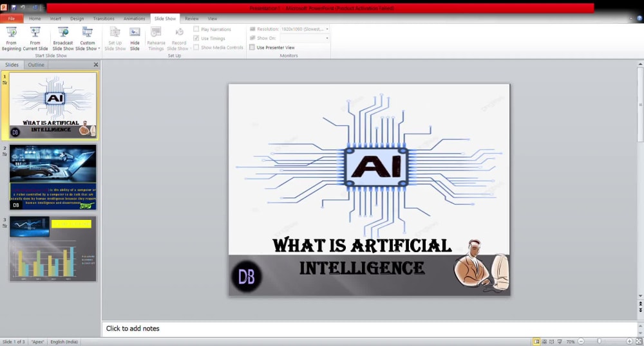Image resolution: width=644 pixels, height=346 pixels.
Task: Fit slide to current window icon
Action: coord(639,341)
